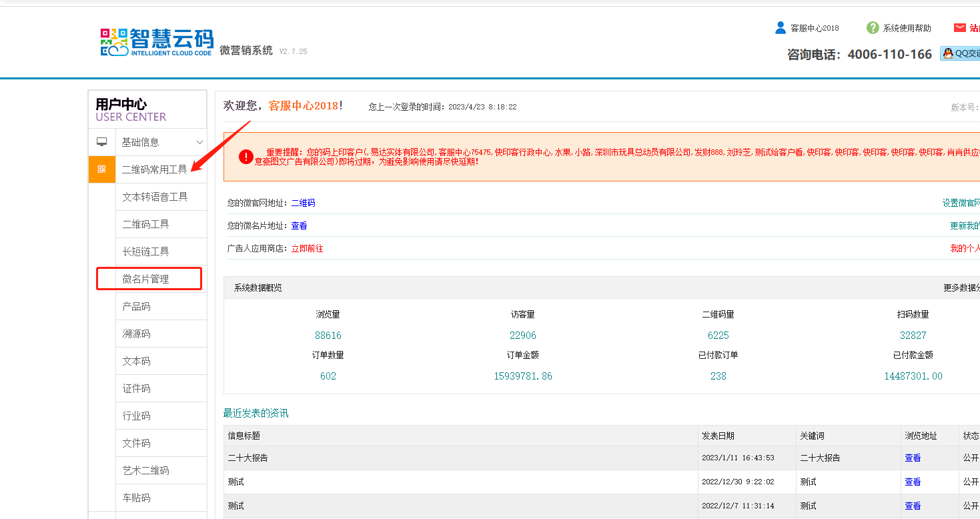Select 文本转语音工具 menu item
This screenshot has height=519, width=980.
[155, 197]
